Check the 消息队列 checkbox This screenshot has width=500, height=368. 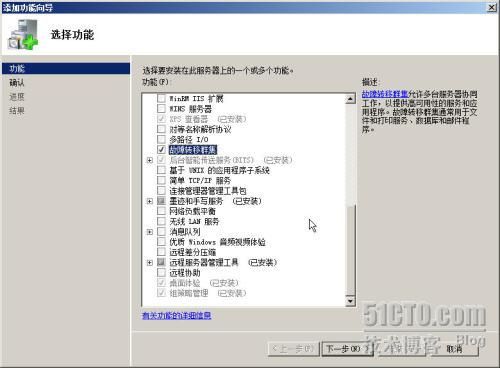(x=161, y=232)
